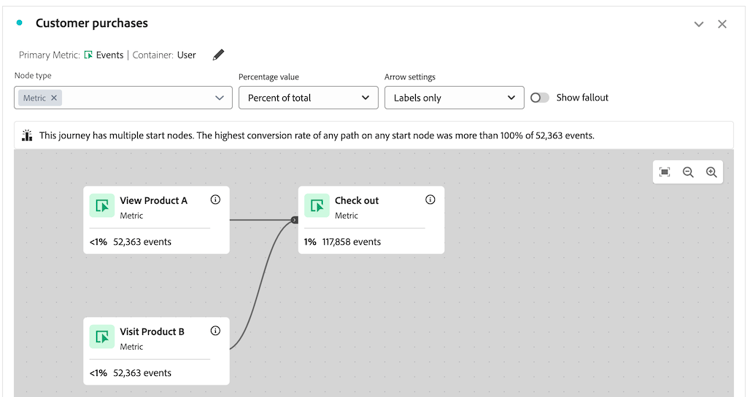Select the Customer purchases title
This screenshot has height=397, width=750.
tap(92, 23)
